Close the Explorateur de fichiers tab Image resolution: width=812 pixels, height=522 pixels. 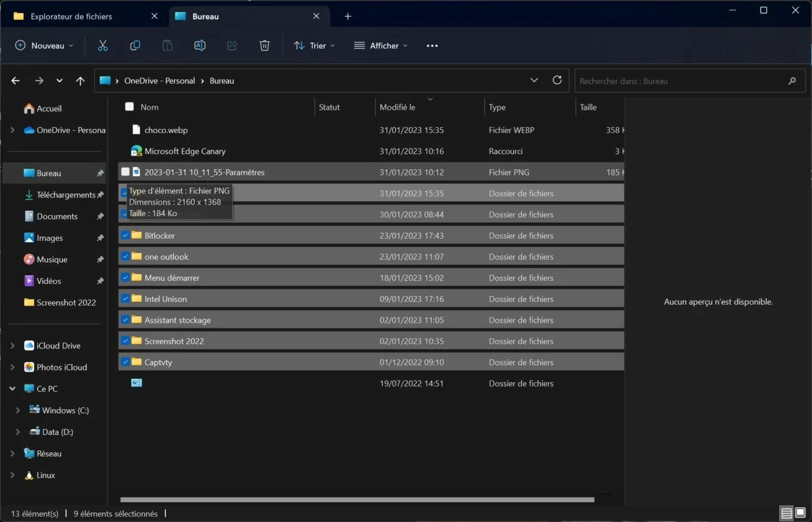(155, 16)
